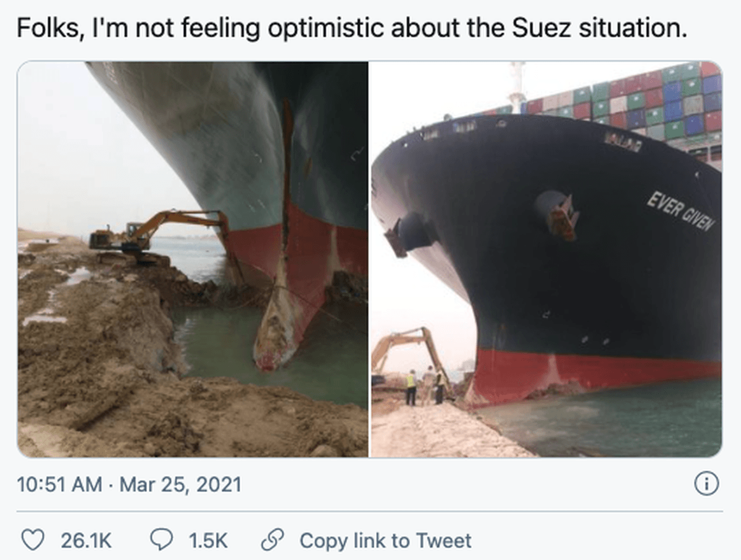Click the "Copy link to Tweet" text

pyautogui.click(x=385, y=541)
